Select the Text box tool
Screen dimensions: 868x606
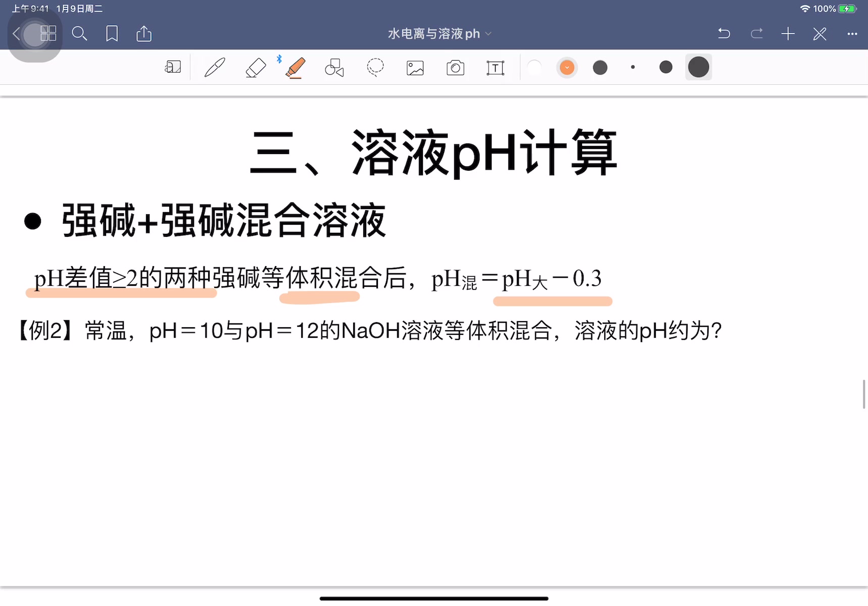point(495,68)
